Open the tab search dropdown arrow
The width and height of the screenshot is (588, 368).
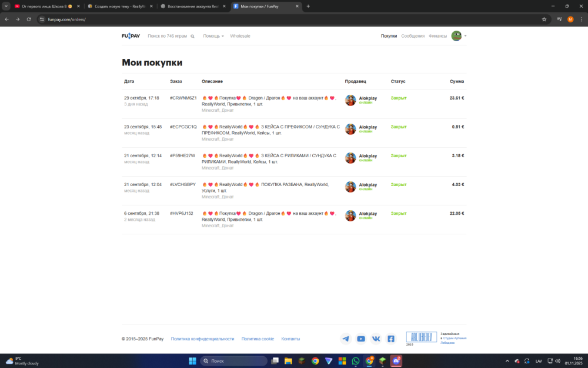pos(6,6)
